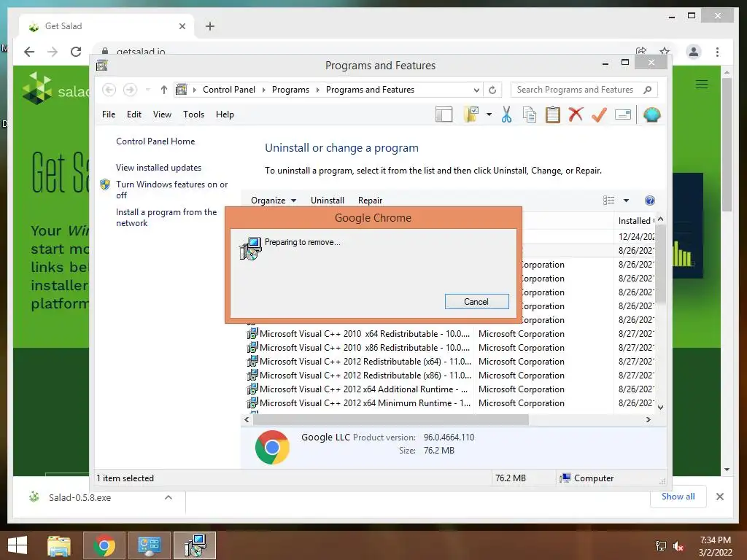Open the Salad site hamburger menu
Viewport: 747px width, 560px height.
click(701, 85)
